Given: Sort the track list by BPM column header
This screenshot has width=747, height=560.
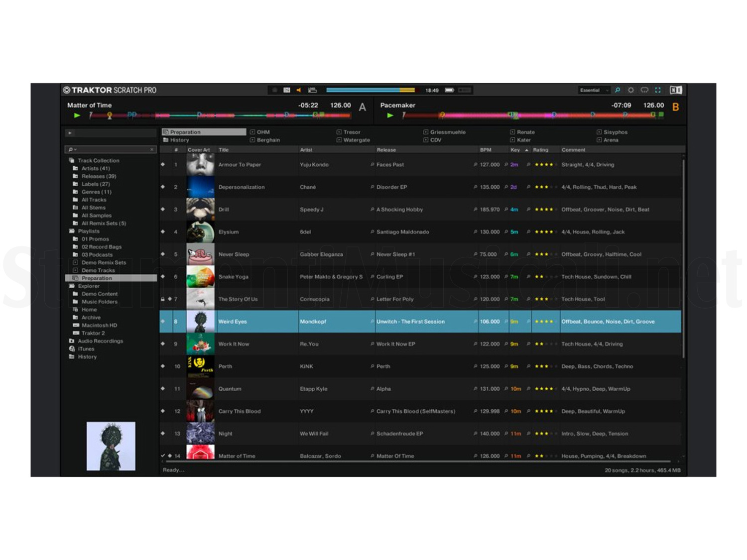Looking at the screenshot, I should pyautogui.click(x=486, y=150).
